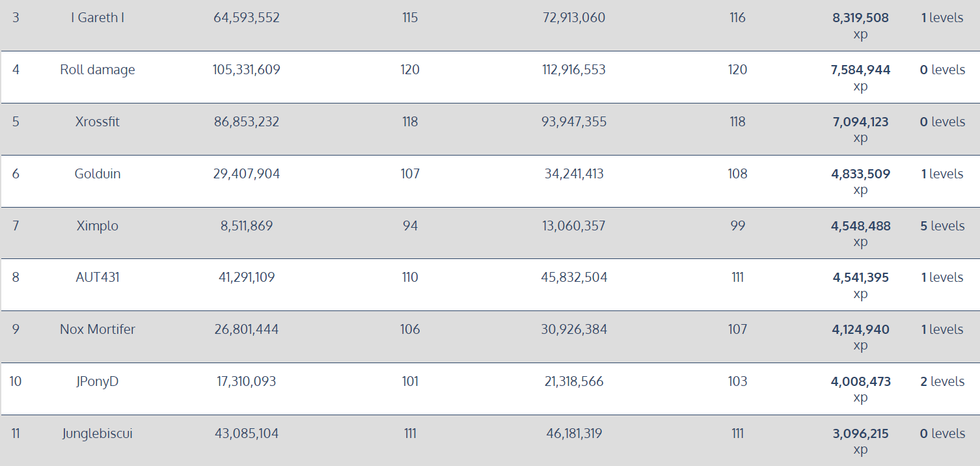Click starting XP value 64,593,552

(x=247, y=18)
